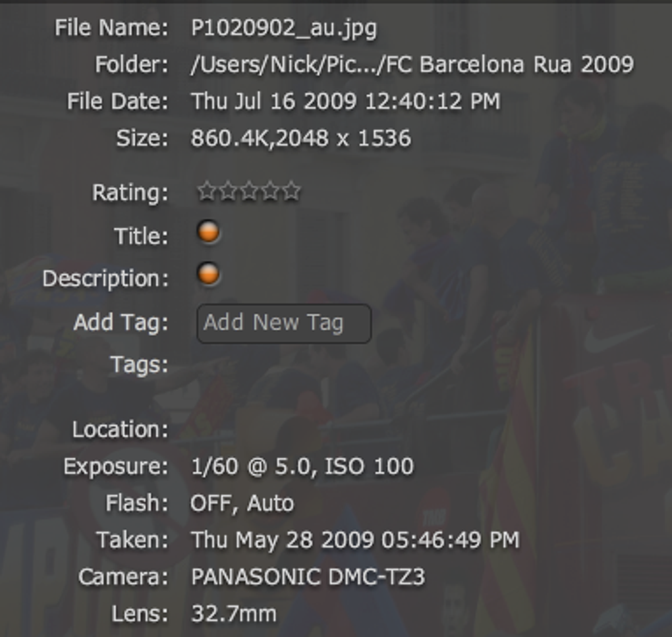Click the FC Barcelona Rua 2009 folder path
Screen dimensions: 672x637
(x=412, y=65)
